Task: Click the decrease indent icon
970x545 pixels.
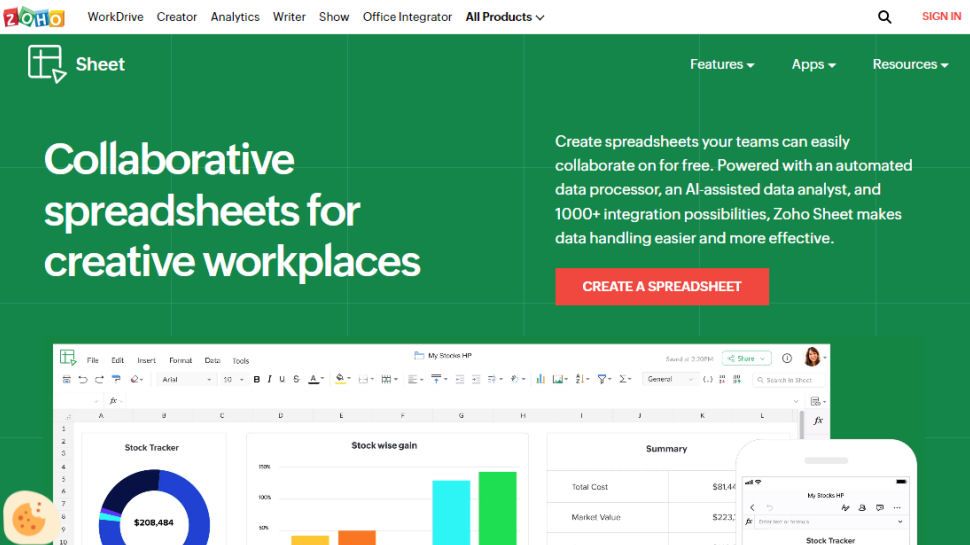Action: click(x=460, y=379)
